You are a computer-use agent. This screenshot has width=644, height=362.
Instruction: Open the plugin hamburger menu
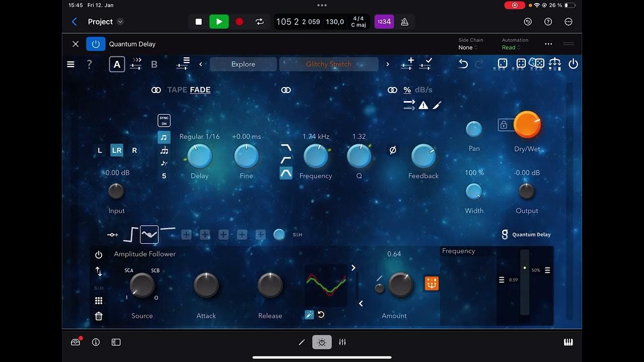71,64
